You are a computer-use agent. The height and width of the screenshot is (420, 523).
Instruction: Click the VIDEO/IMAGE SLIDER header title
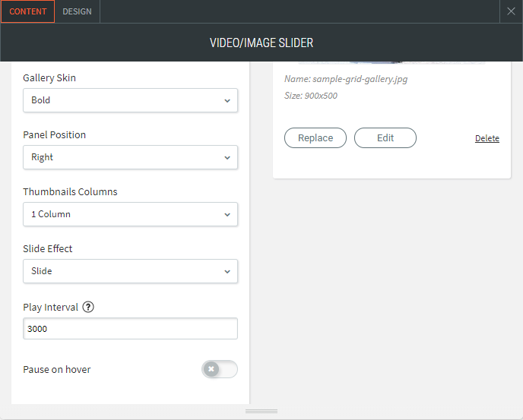pyautogui.click(x=261, y=43)
